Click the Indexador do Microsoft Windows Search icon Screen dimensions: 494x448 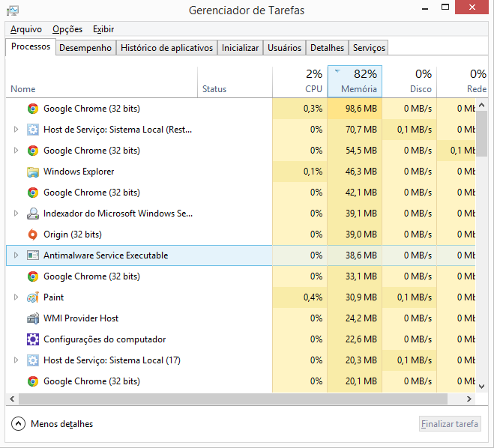(x=33, y=214)
